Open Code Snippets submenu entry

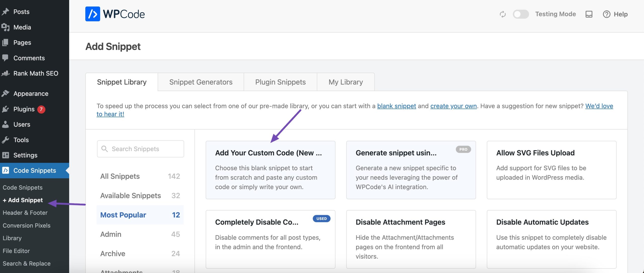(23, 188)
